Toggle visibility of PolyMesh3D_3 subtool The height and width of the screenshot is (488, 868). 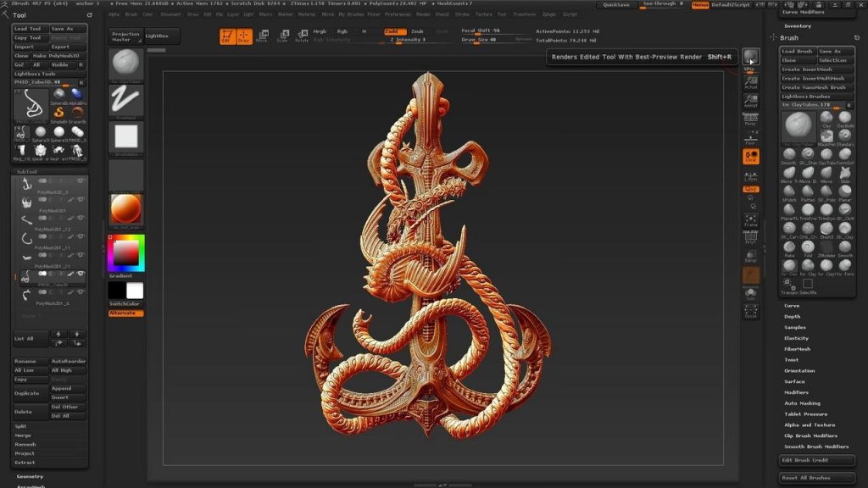point(81,181)
